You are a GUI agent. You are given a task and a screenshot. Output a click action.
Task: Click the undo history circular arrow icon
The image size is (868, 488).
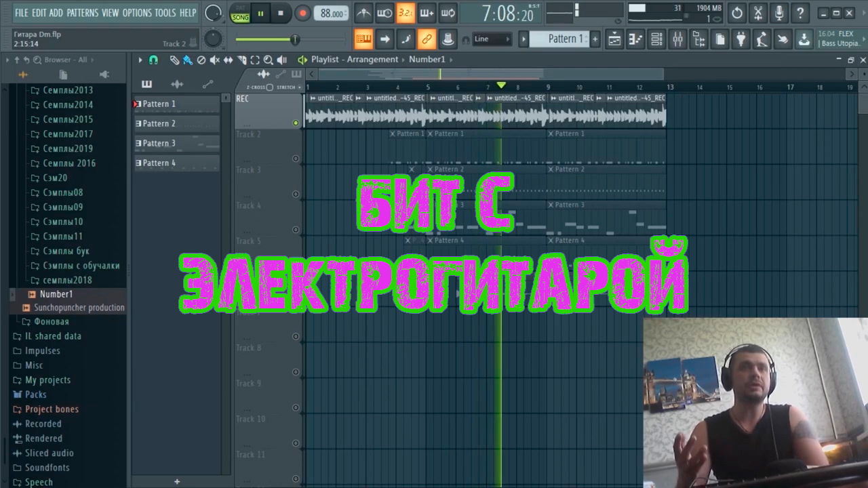coord(737,13)
